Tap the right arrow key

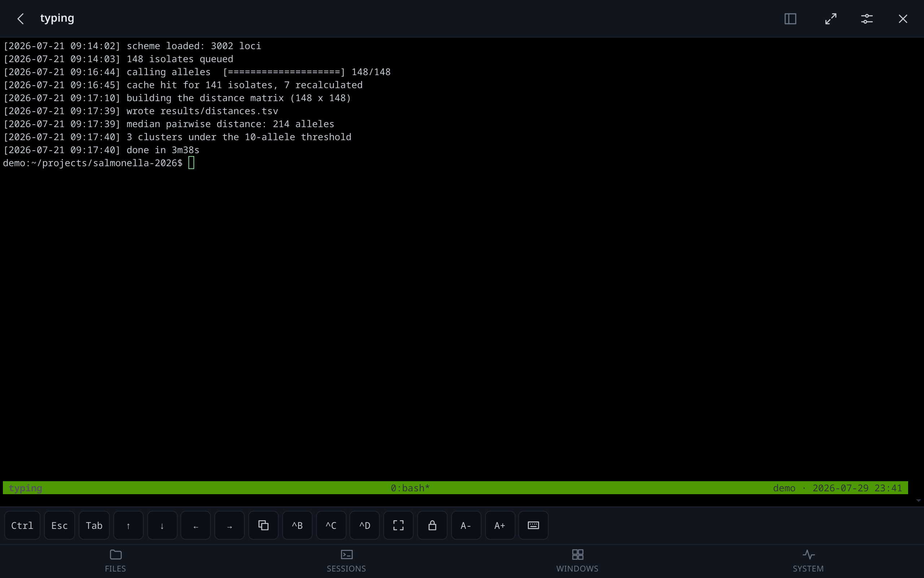point(230,525)
